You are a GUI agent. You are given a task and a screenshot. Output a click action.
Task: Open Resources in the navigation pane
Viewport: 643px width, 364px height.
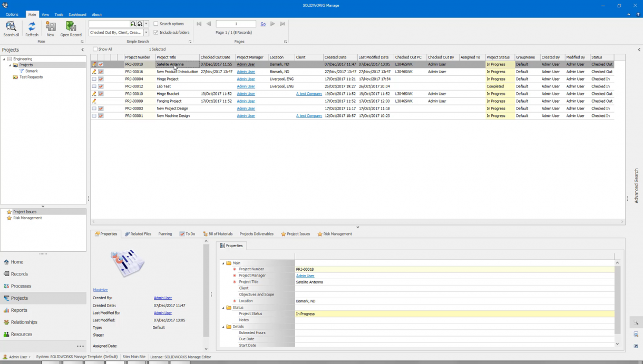(43, 335)
